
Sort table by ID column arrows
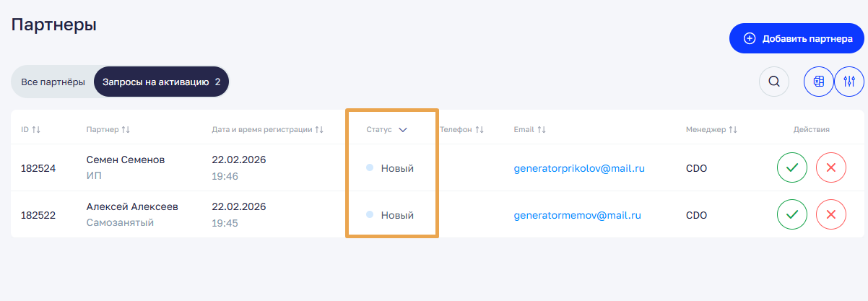pyautogui.click(x=36, y=130)
